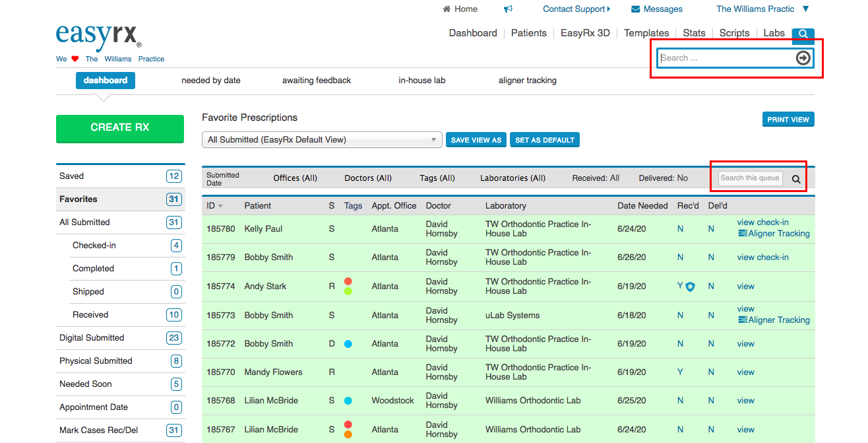
Task: Click the megaphone announcements icon
Action: point(508,9)
